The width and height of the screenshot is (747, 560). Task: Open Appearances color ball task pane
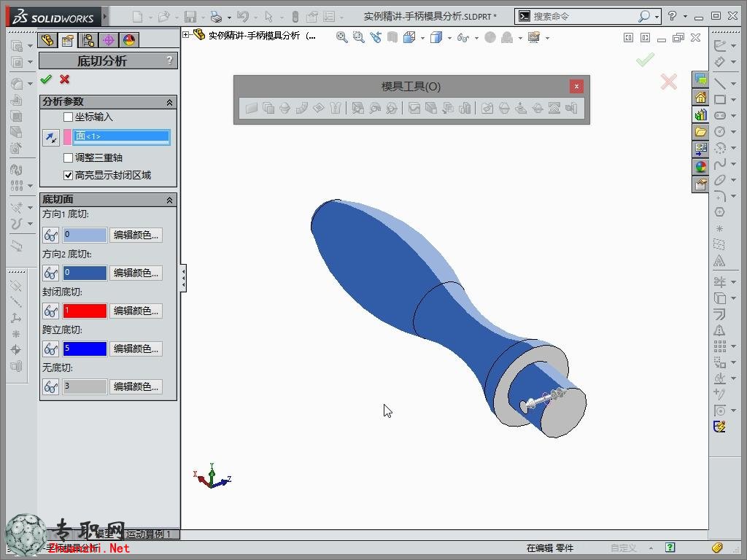click(700, 167)
